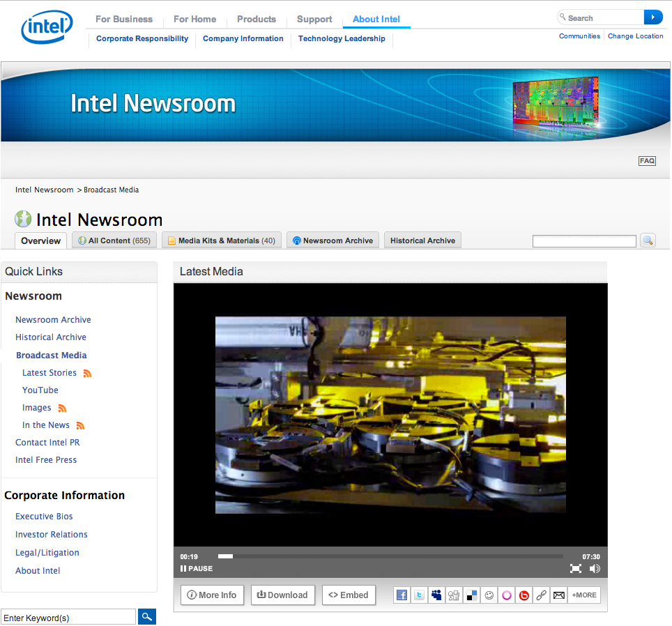Share the video on Twitter
Screen dimensions: 672x626
419,595
